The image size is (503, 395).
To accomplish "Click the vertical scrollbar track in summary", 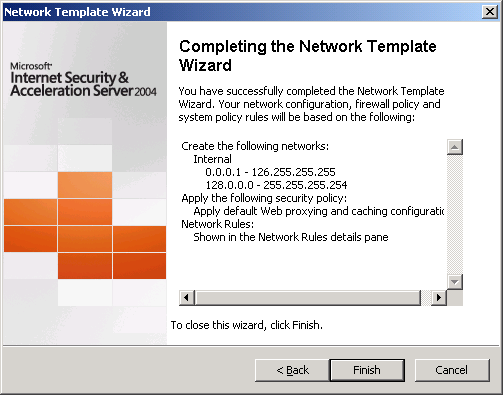I will (x=455, y=214).
